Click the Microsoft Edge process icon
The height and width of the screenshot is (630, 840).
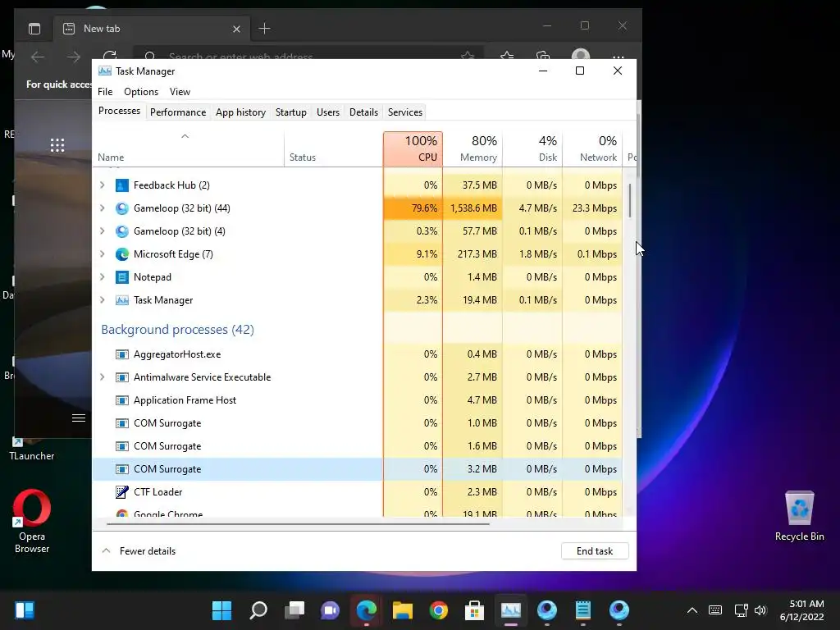[122, 254]
